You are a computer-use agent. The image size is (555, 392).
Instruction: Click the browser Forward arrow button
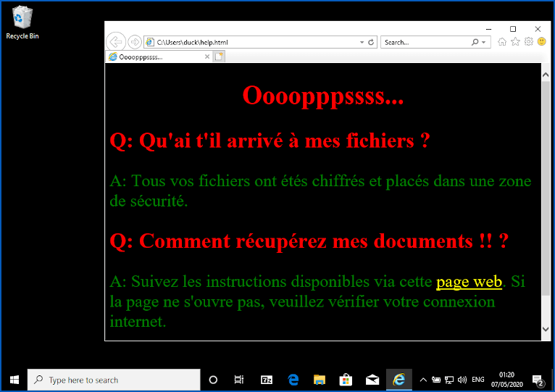(x=134, y=42)
